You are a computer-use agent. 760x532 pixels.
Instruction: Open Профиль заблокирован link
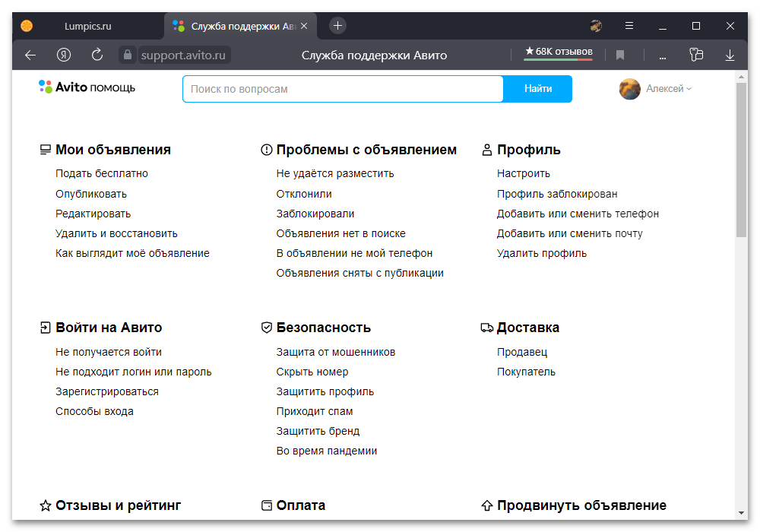557,194
